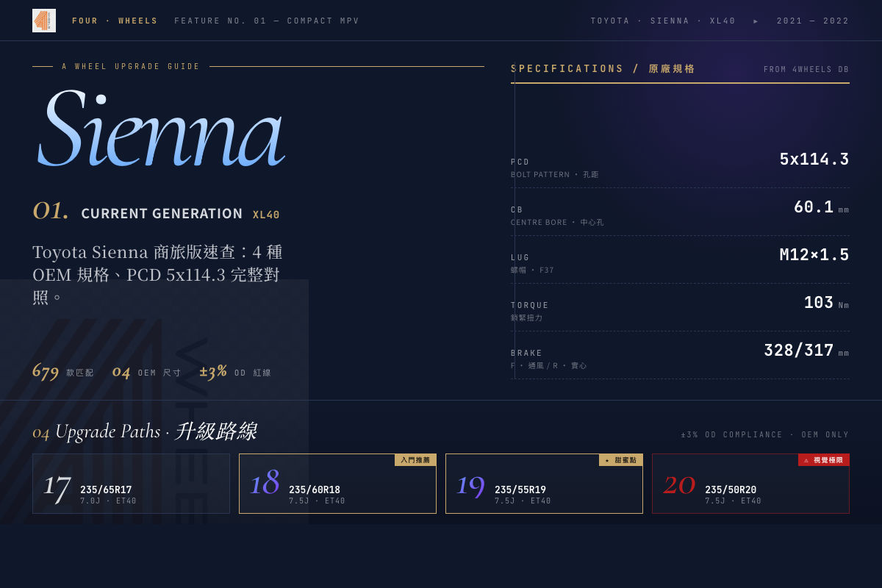
Task: Click the 103 Nm torque value
Action: pyautogui.click(x=826, y=303)
